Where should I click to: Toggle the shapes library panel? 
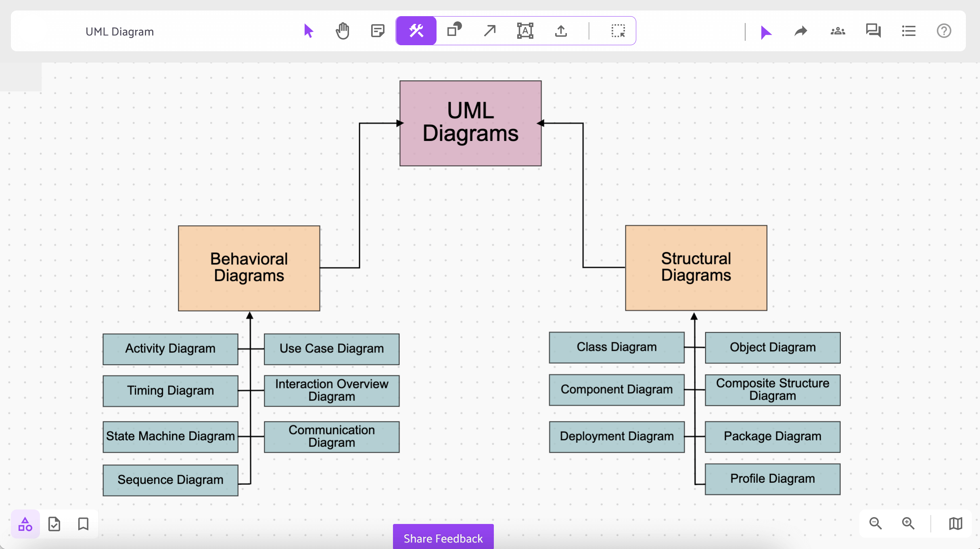pyautogui.click(x=25, y=524)
